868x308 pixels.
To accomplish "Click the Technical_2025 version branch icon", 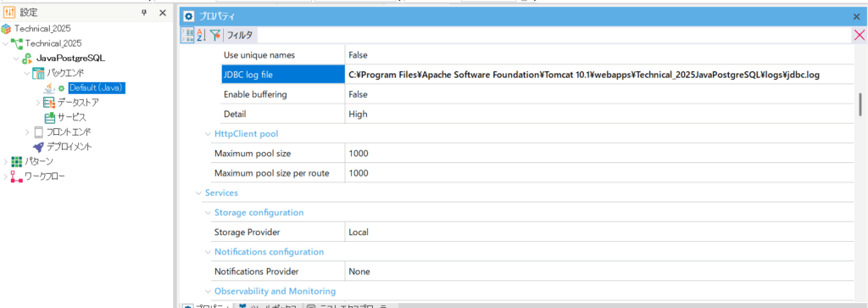I will click(17, 43).
